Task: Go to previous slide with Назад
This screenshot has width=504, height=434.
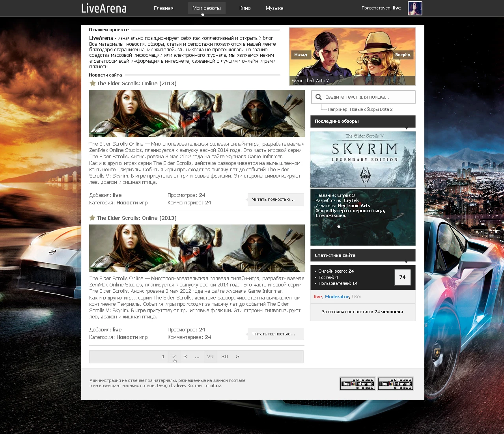Action: click(x=301, y=55)
